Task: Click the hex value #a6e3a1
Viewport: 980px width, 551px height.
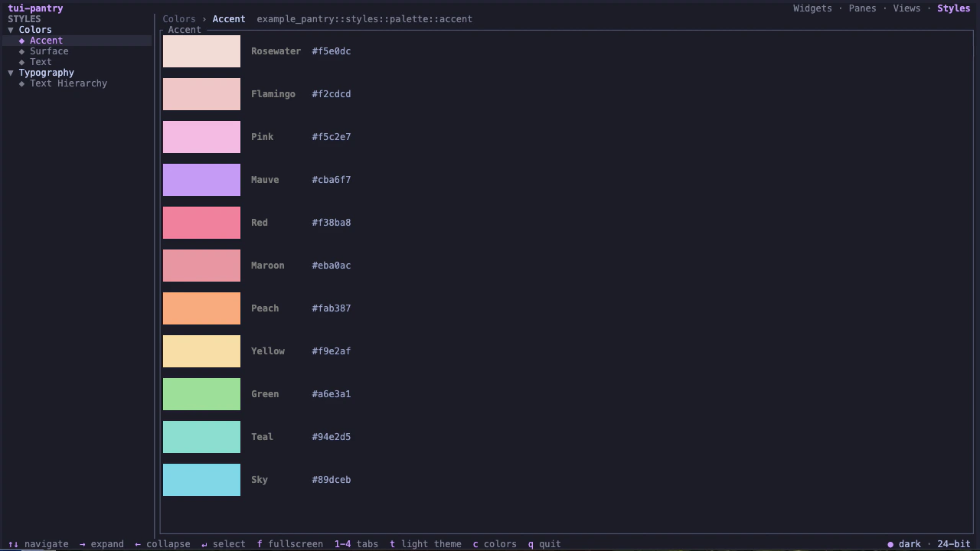Action: pos(332,394)
